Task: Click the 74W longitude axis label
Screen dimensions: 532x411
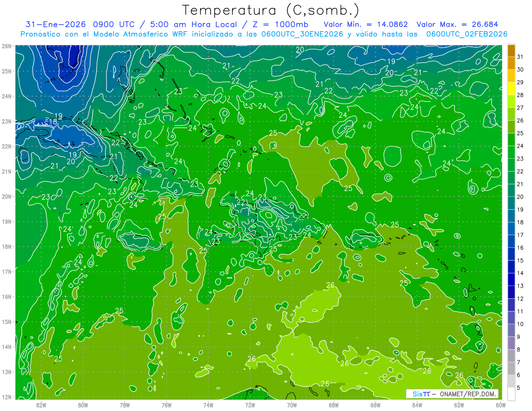Action: coord(208,405)
